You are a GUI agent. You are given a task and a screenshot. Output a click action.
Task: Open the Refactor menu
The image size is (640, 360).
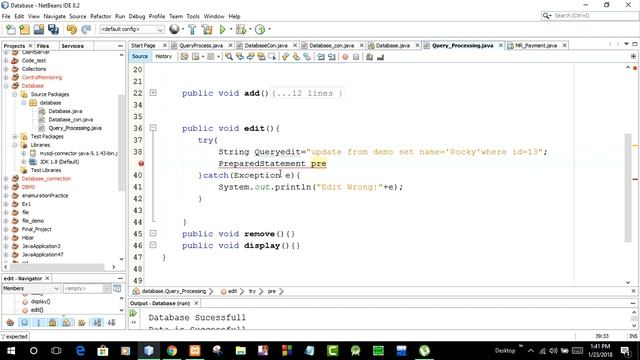point(100,16)
